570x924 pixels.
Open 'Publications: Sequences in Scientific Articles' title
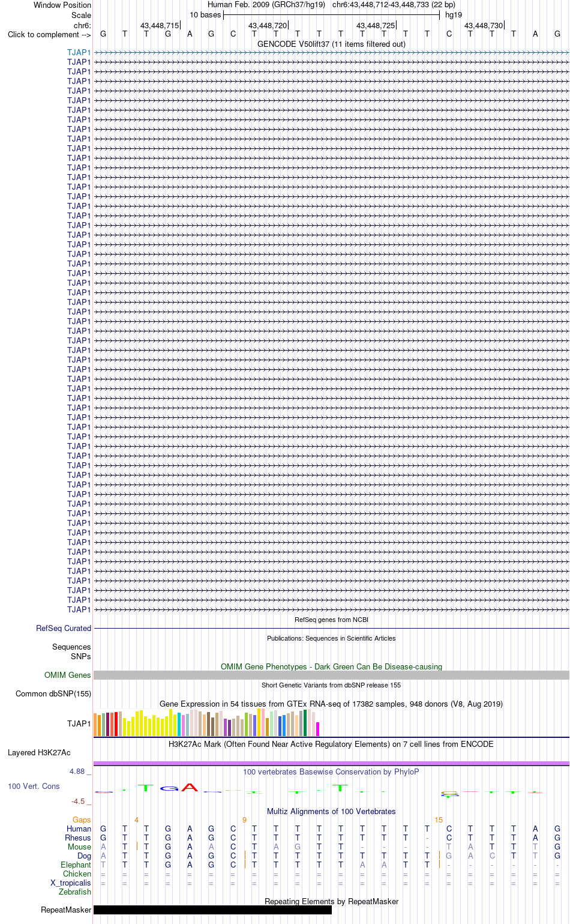point(331,638)
